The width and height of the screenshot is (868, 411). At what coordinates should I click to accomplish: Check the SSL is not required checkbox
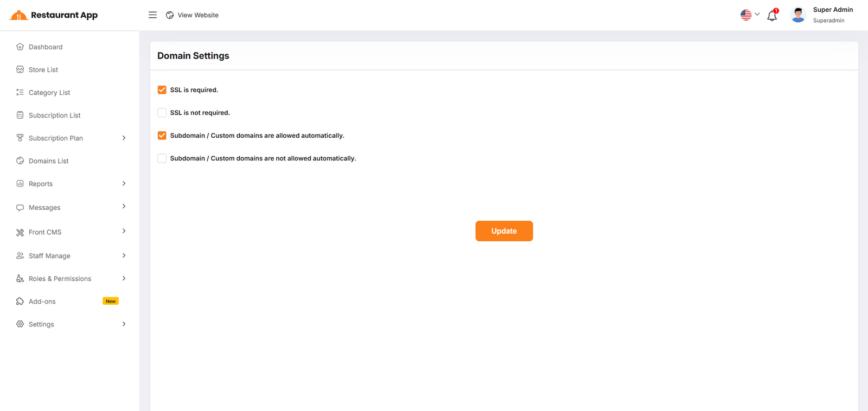pos(162,113)
